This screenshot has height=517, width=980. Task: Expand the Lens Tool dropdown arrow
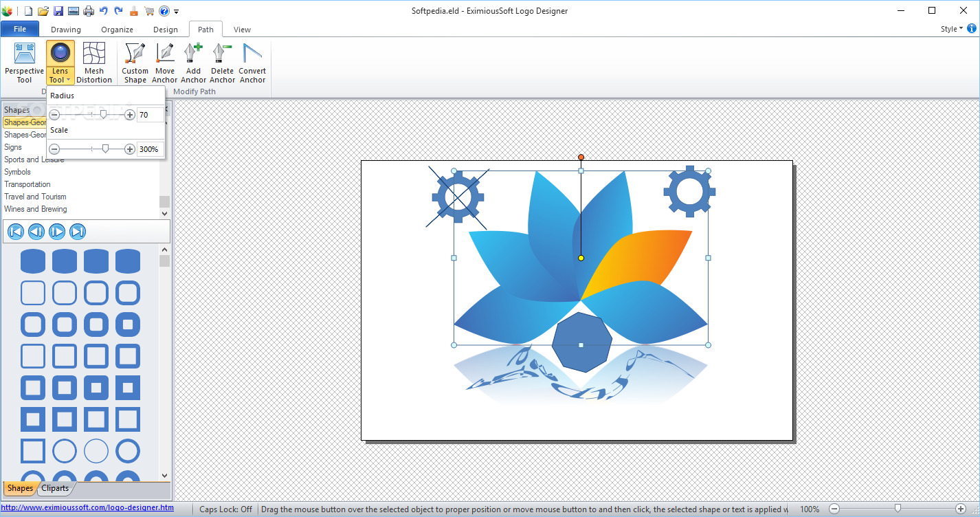68,80
